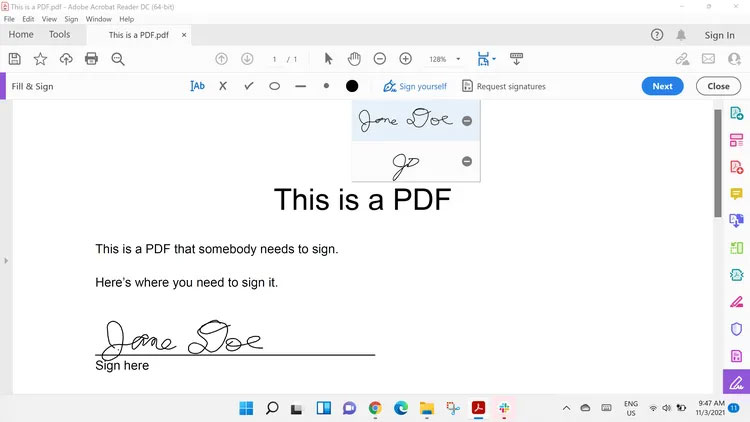The height and width of the screenshot is (422, 750).
Task: Expand the left navigation pane arrow
Action: [5, 261]
